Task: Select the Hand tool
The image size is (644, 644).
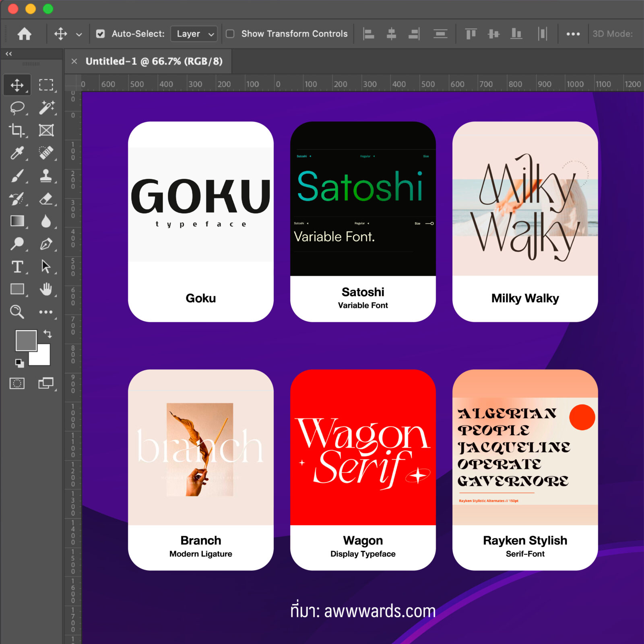Action: (x=46, y=289)
